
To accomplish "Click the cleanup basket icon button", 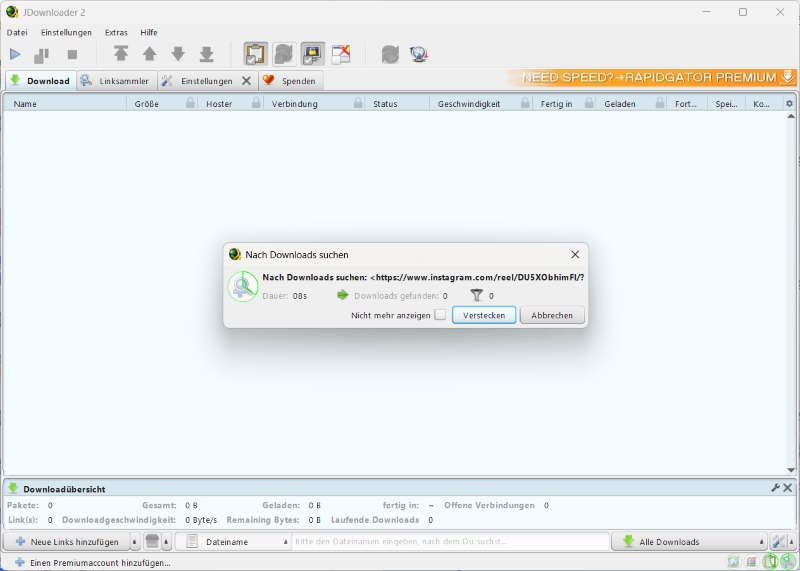I will (152, 541).
